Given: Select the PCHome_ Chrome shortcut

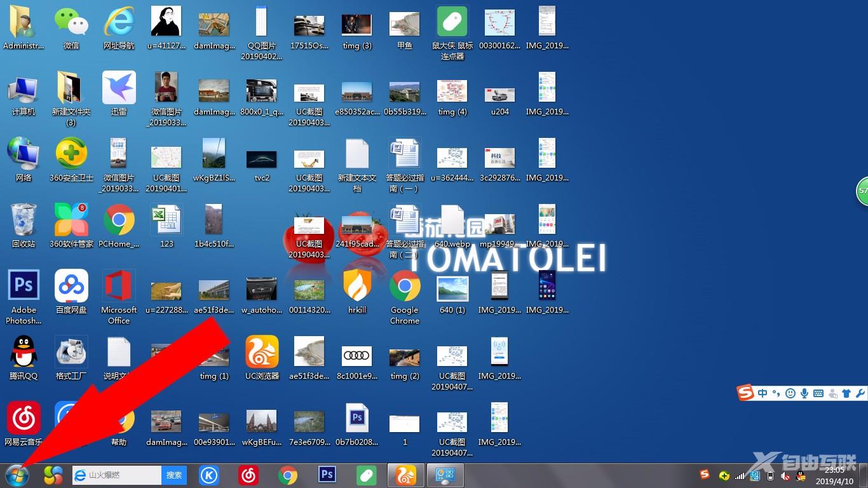Looking at the screenshot, I should pyautogui.click(x=119, y=227).
